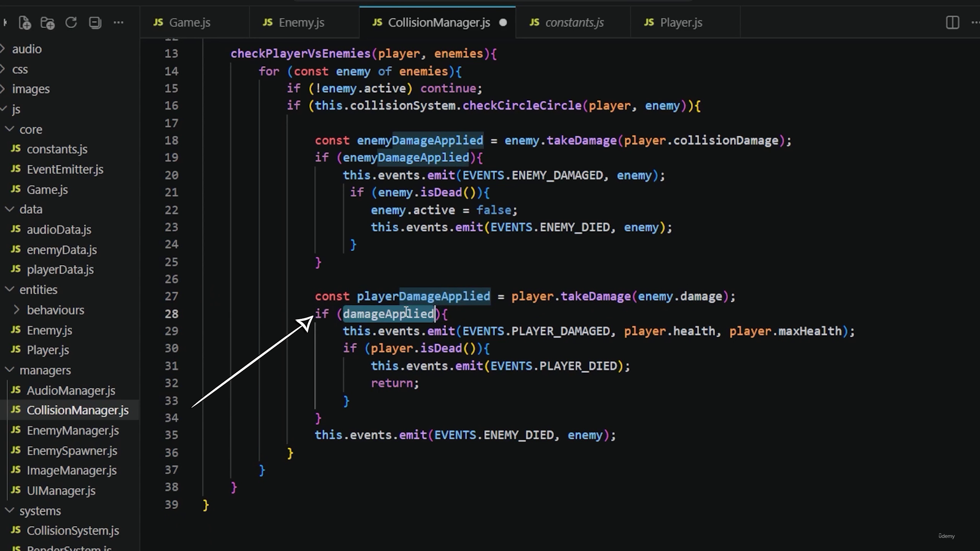The image size is (980, 551).
Task: Click EVENTS.PLAYER_DIED on line 31
Action: pyautogui.click(x=554, y=366)
